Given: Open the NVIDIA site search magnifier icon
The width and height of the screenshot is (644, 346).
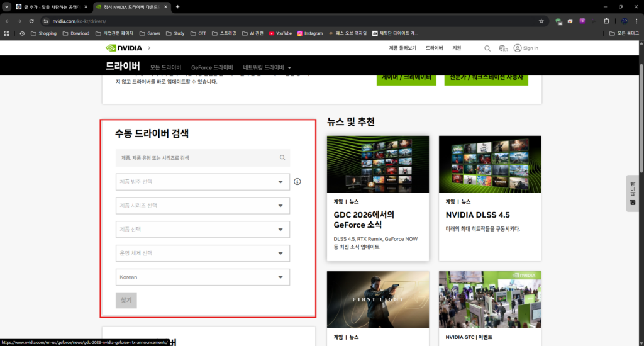Looking at the screenshot, I should pos(487,48).
